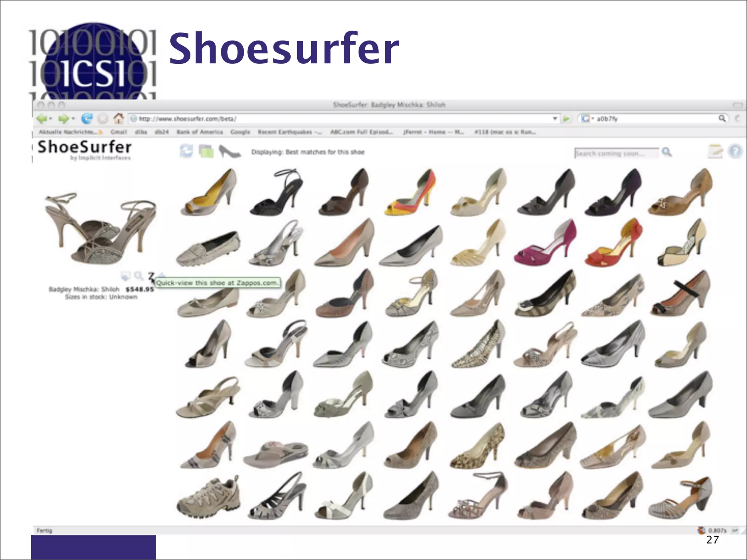The height and width of the screenshot is (560, 747).
Task: Select the grey flip-flop sandal
Action: (x=276, y=454)
